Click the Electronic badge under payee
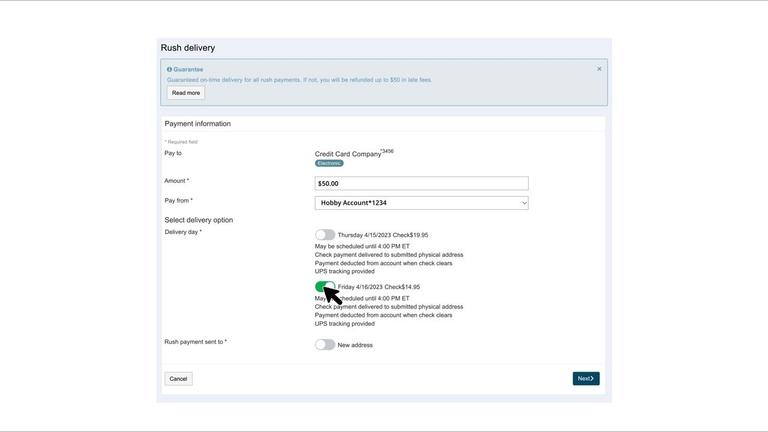 (329, 163)
